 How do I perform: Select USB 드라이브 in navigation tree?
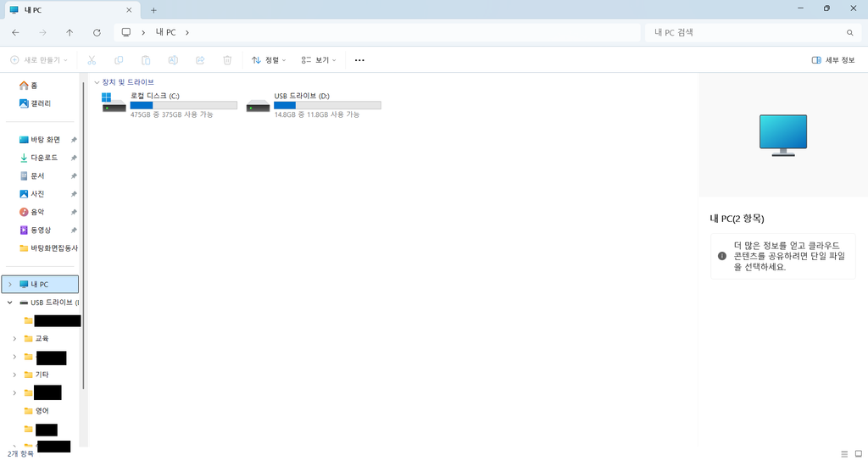click(49, 303)
